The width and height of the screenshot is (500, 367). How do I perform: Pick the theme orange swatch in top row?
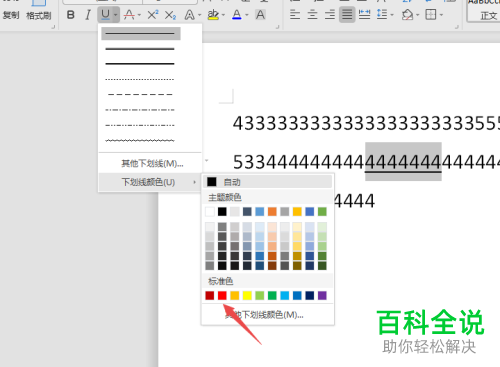coord(272,211)
